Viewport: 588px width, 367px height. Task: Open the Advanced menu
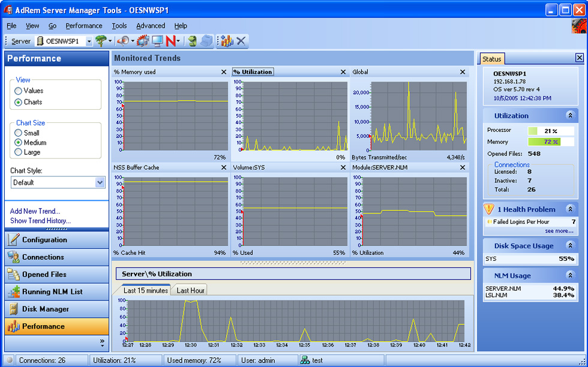(151, 26)
